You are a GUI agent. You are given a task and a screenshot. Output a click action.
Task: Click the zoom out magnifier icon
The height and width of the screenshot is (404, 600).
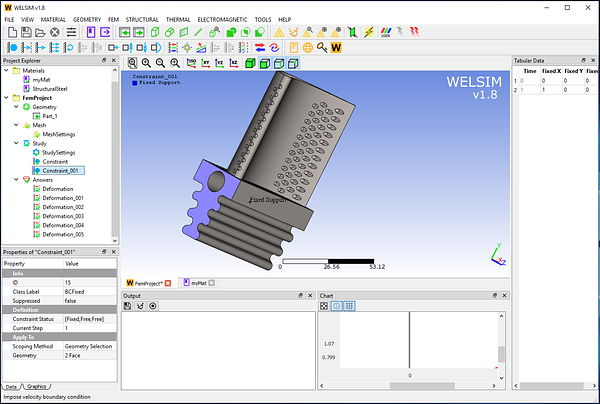tap(160, 63)
